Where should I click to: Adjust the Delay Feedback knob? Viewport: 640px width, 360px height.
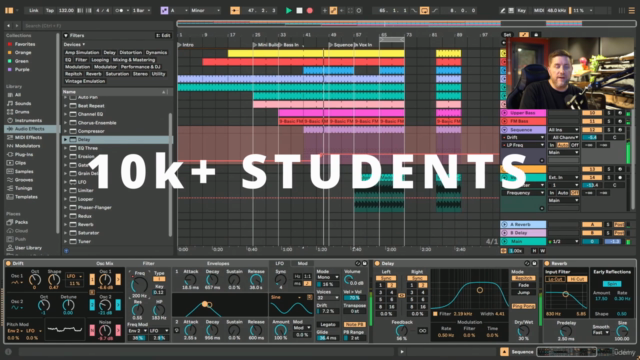click(x=402, y=331)
